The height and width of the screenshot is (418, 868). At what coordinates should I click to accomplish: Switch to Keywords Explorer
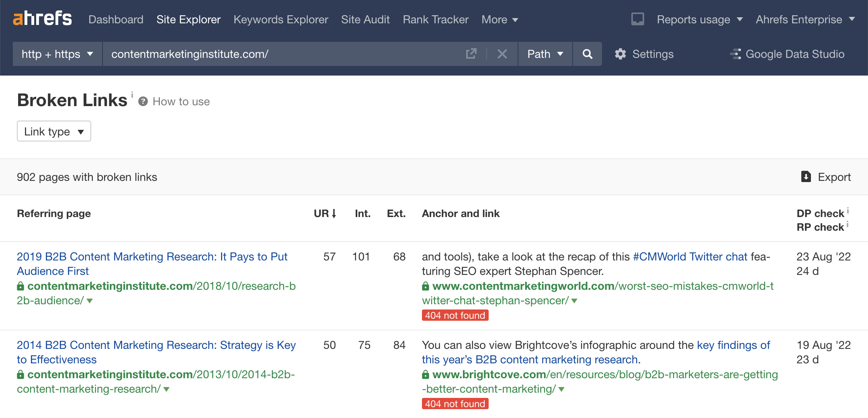[280, 19]
